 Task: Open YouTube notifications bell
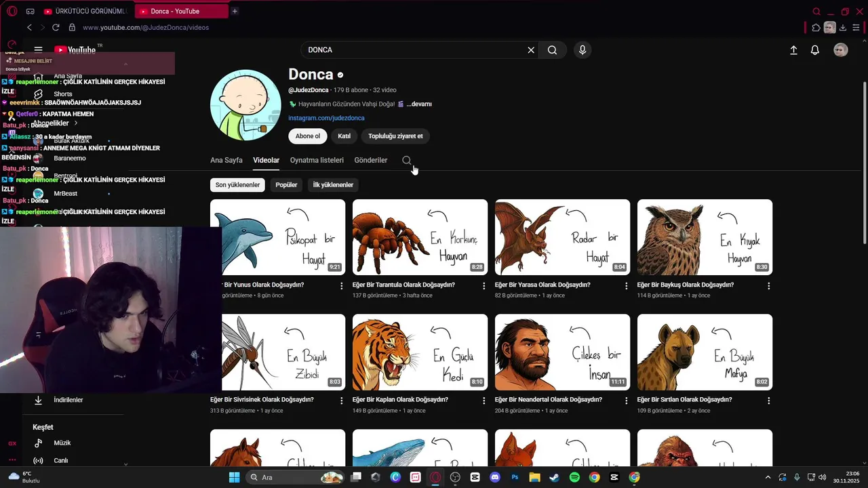click(815, 50)
